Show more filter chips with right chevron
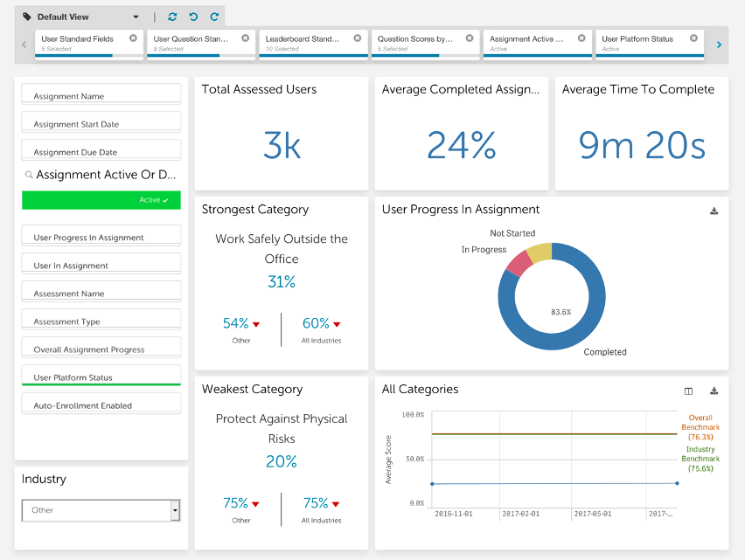 [719, 45]
